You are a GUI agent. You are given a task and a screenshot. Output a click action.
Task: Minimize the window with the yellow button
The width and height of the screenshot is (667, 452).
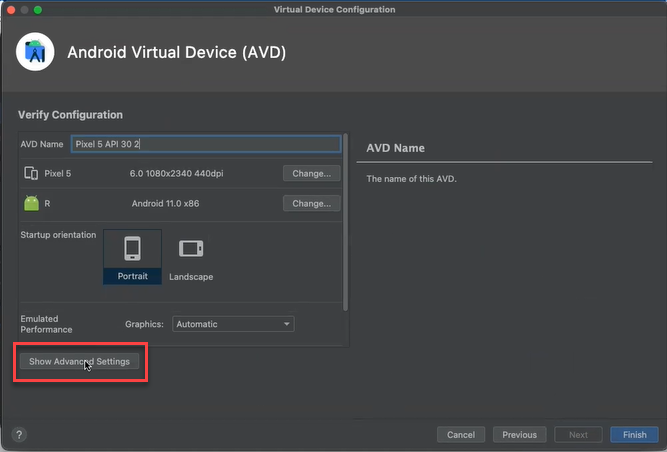pos(24,9)
